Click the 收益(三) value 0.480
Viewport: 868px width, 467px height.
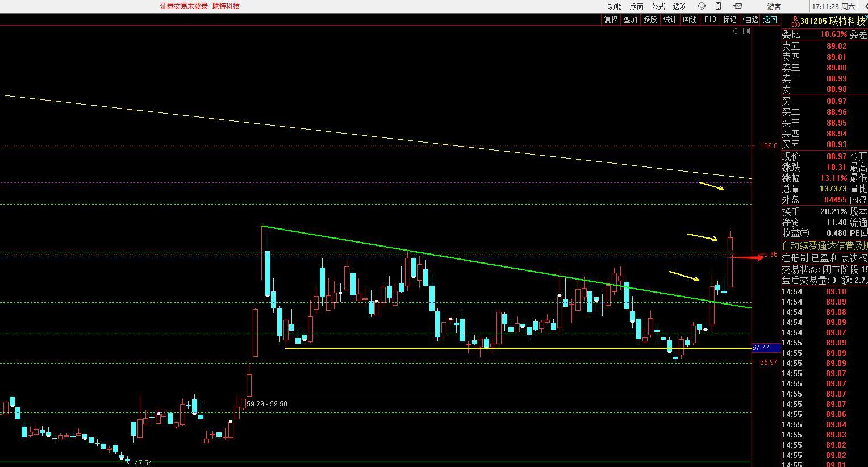click(x=835, y=233)
